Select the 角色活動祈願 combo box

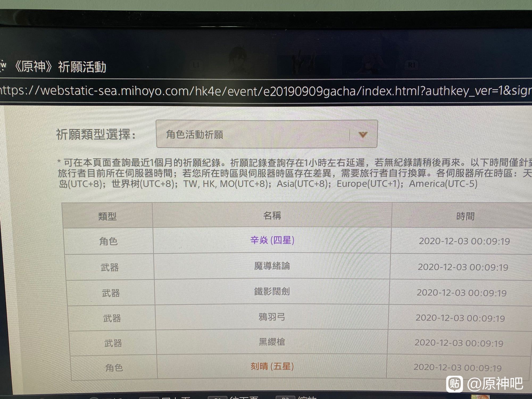267,134
